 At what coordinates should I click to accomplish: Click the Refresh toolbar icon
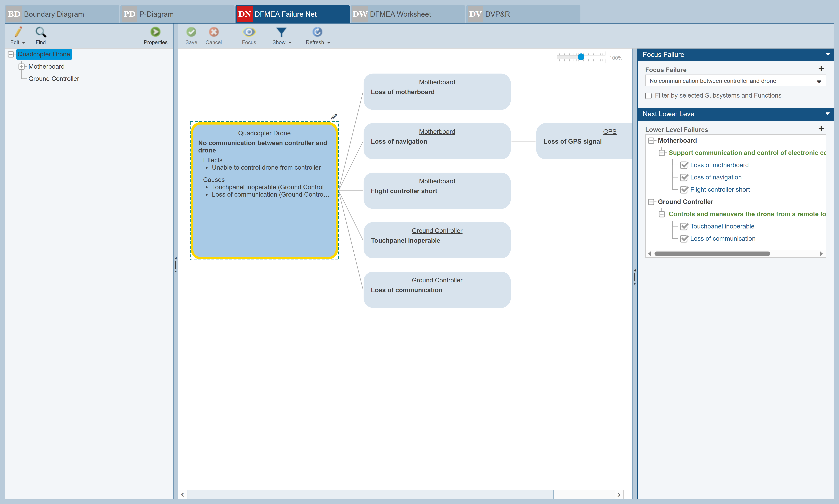(x=317, y=32)
